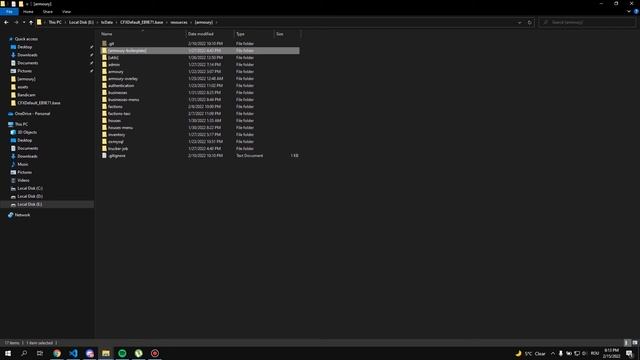Select the trucker-job folder
The width and height of the screenshot is (640, 360).
coord(200,149)
